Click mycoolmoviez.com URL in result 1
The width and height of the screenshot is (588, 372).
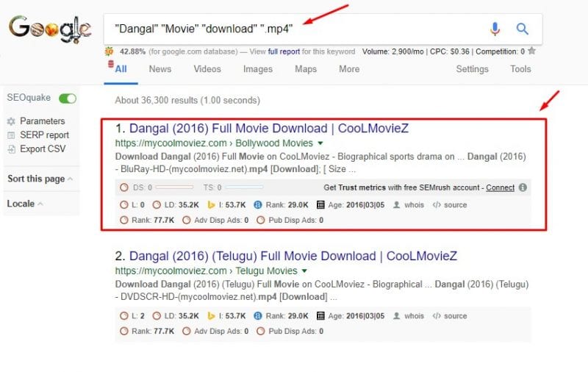(x=171, y=143)
